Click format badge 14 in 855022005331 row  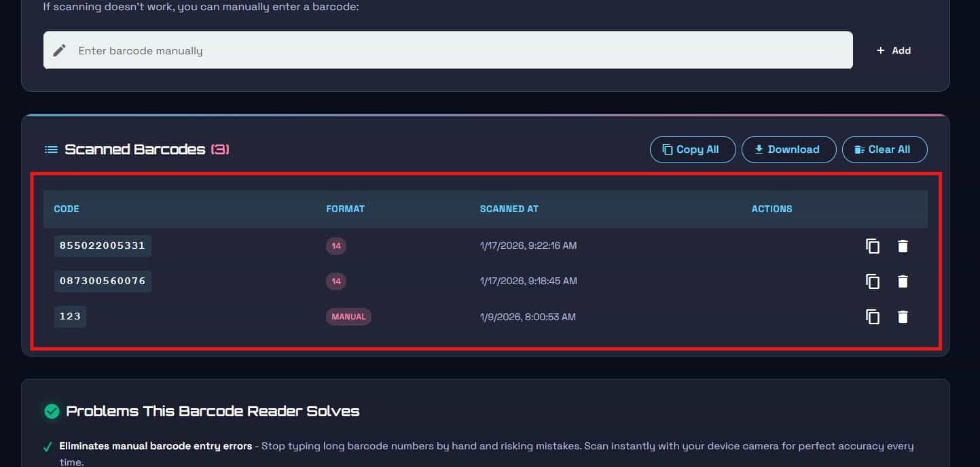click(x=336, y=246)
